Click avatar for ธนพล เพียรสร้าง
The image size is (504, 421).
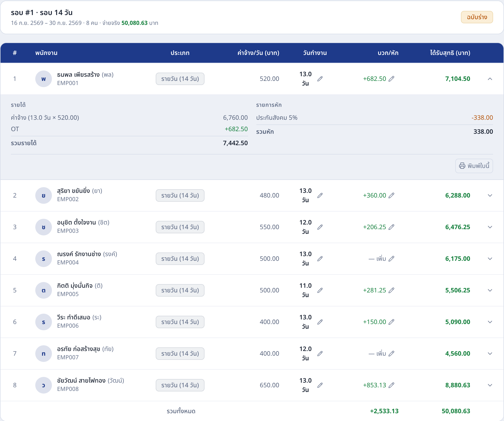44,79
